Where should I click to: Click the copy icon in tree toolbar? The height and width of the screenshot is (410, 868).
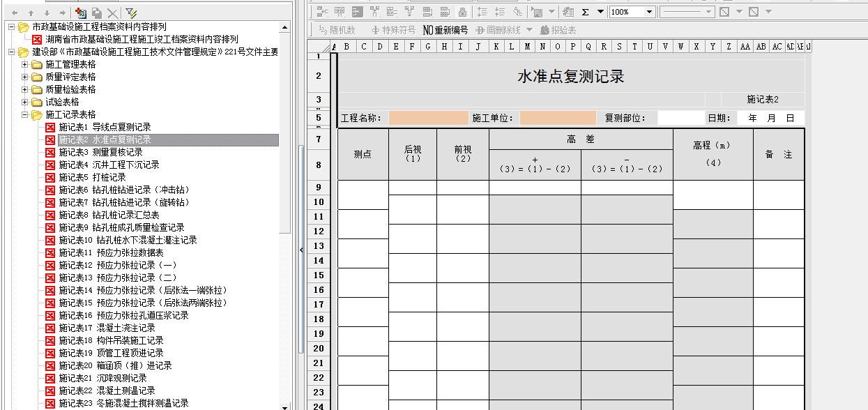pos(97,13)
